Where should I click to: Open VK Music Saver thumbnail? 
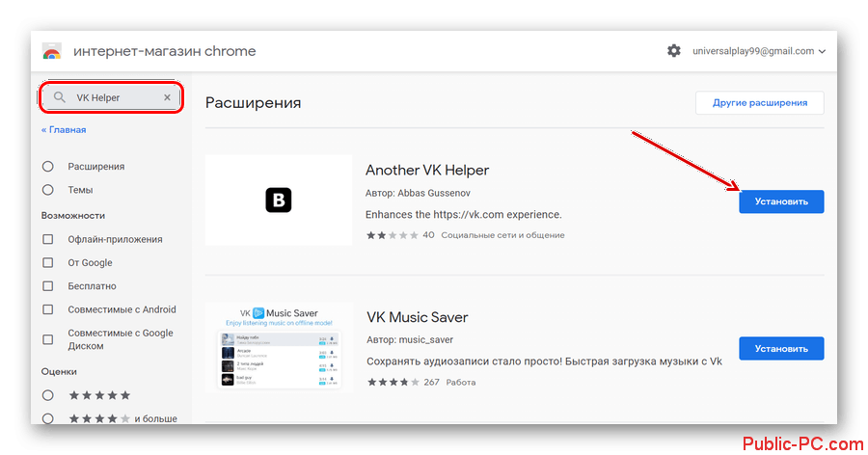(279, 347)
